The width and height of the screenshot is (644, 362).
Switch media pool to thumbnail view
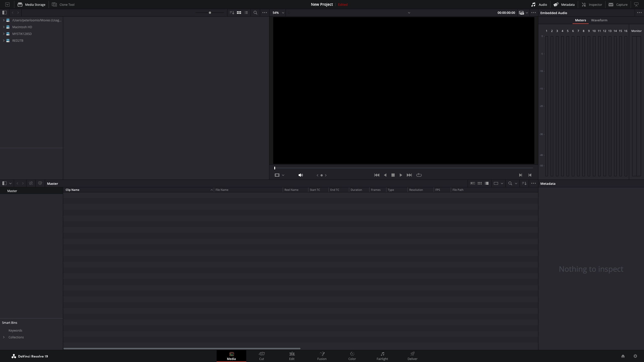(x=480, y=183)
